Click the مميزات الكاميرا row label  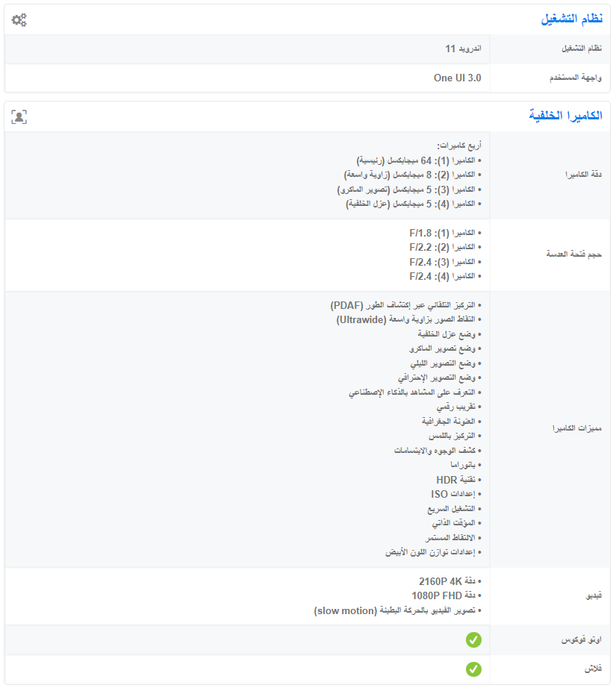(x=577, y=428)
